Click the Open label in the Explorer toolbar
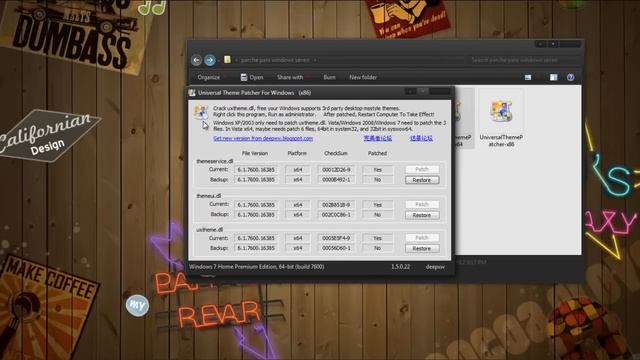Viewport: 640px width, 360px height. pos(256,77)
